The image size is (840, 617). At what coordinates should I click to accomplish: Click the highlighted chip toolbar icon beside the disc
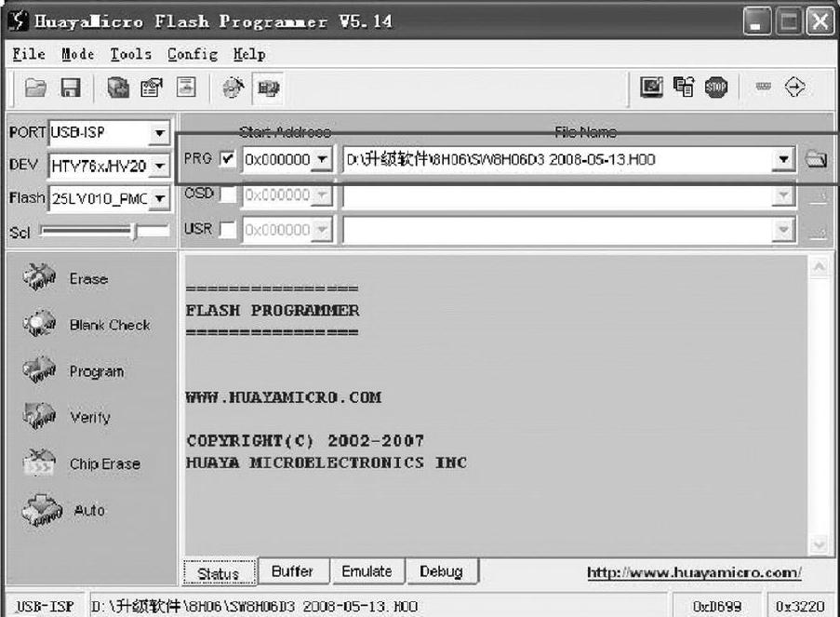coord(268,87)
